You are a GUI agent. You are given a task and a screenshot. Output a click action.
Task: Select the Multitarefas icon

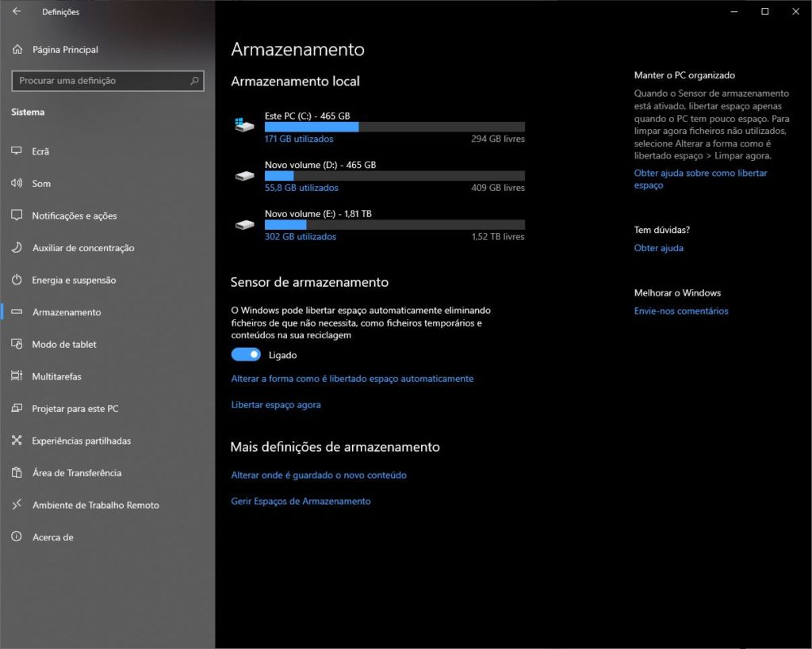(17, 376)
